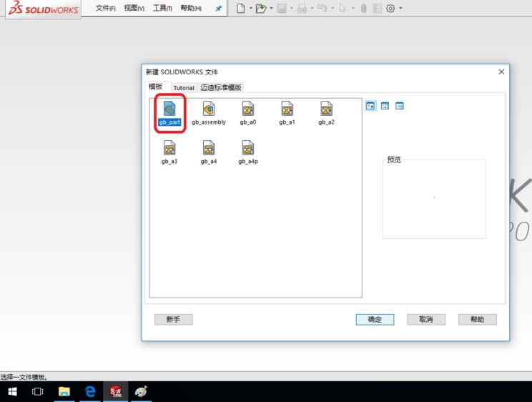Pick the gb_a3 drawing template
Image resolution: width=532 pixels, height=402 pixels.
coord(169,152)
